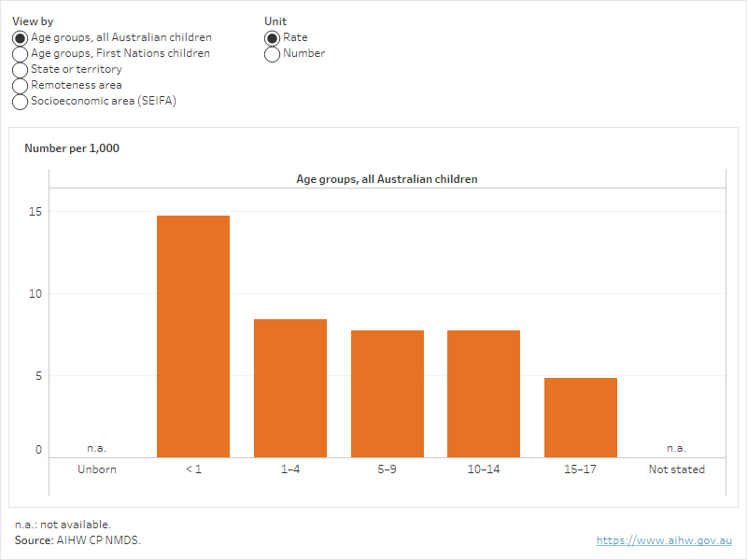Click the chart title "Age groups, all Australian children"
The width and height of the screenshot is (747, 560).
coord(386,179)
